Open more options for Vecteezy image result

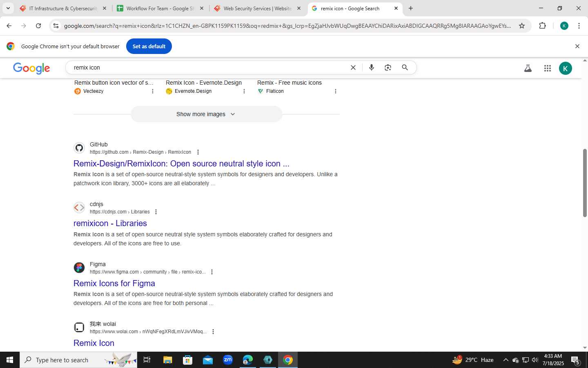point(153,91)
